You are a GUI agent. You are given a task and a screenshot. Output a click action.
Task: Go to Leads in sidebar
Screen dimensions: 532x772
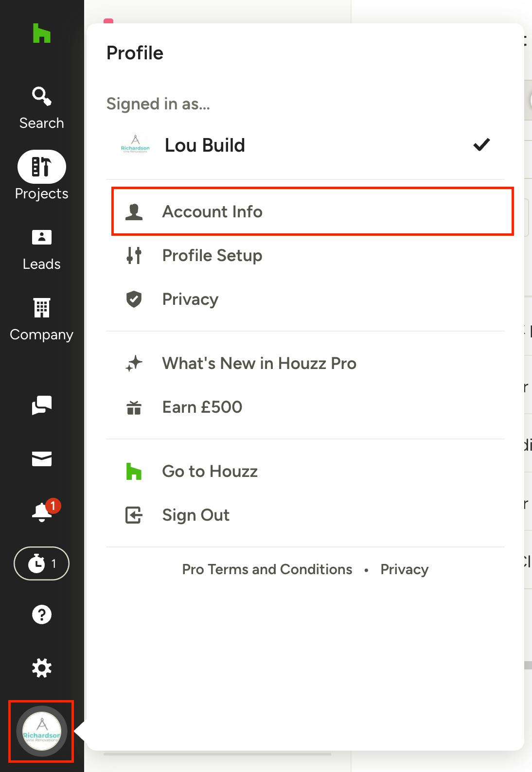[42, 250]
